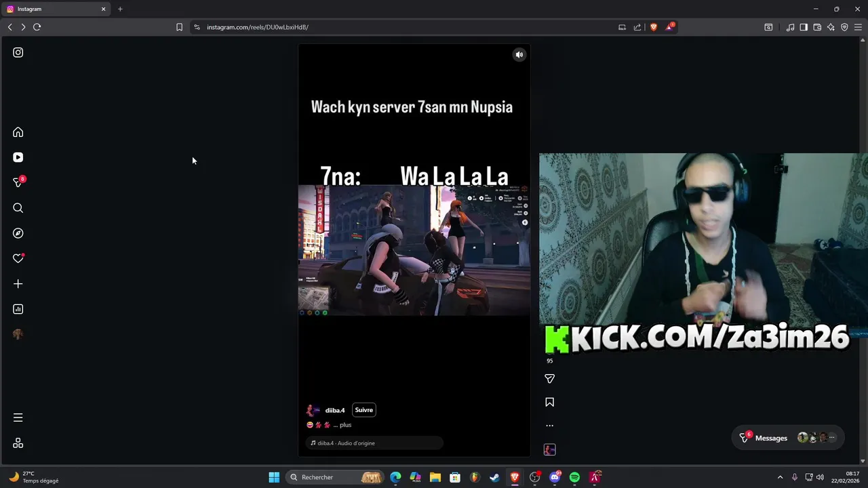Viewport: 868px width, 488px height.
Task: Open volume control in system tray
Action: (821, 477)
